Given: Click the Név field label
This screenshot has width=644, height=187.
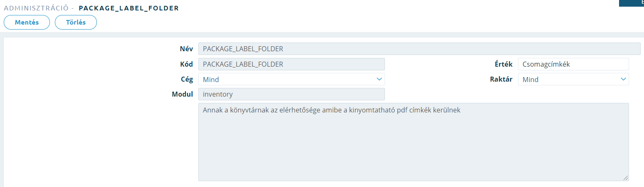Looking at the screenshot, I should (186, 49).
